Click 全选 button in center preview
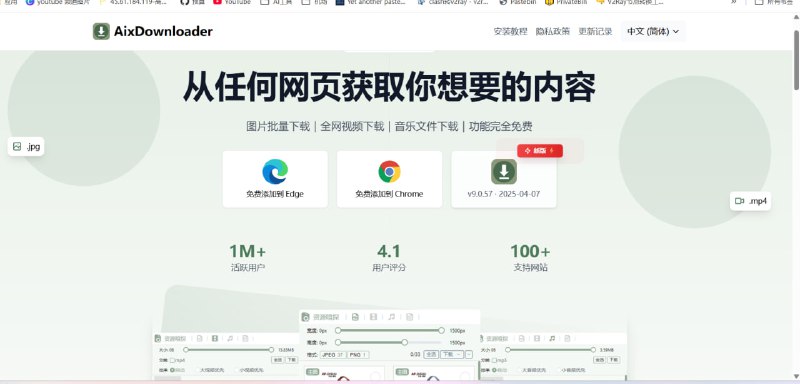Viewport: 800px width, 384px height. pos(431,354)
